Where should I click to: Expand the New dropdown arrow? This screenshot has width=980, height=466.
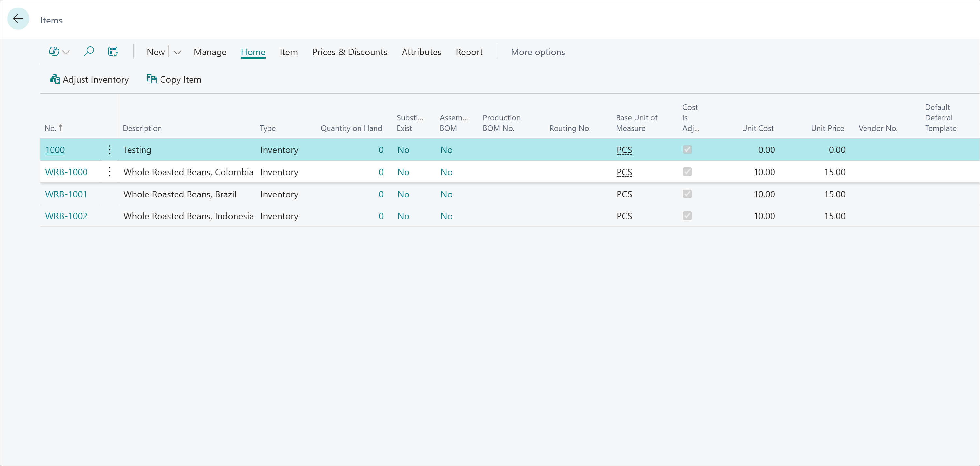177,52
